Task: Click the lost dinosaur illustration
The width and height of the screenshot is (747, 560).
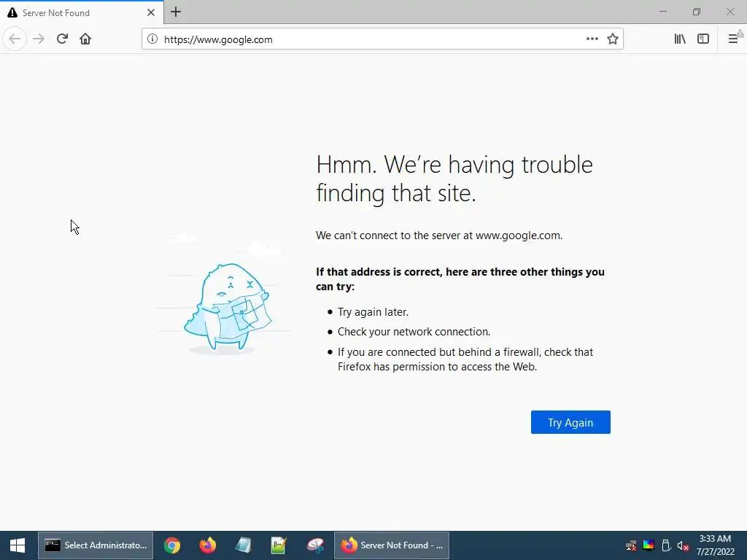Action: point(228,307)
